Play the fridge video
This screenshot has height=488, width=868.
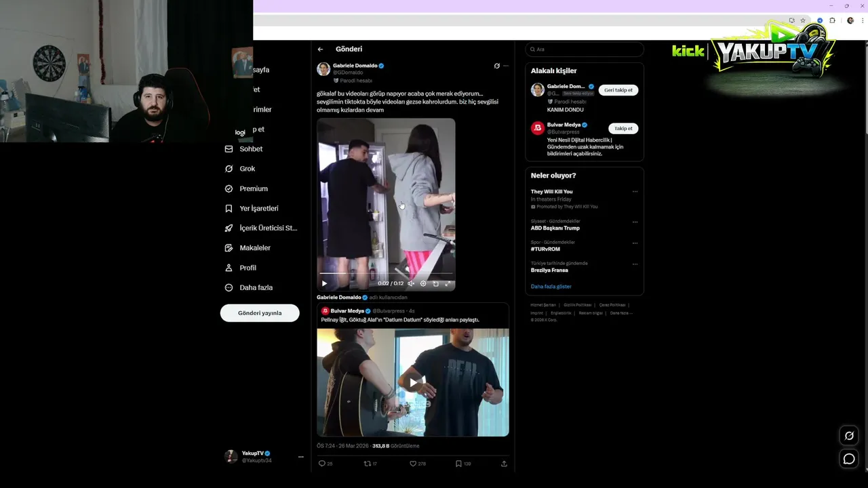324,283
